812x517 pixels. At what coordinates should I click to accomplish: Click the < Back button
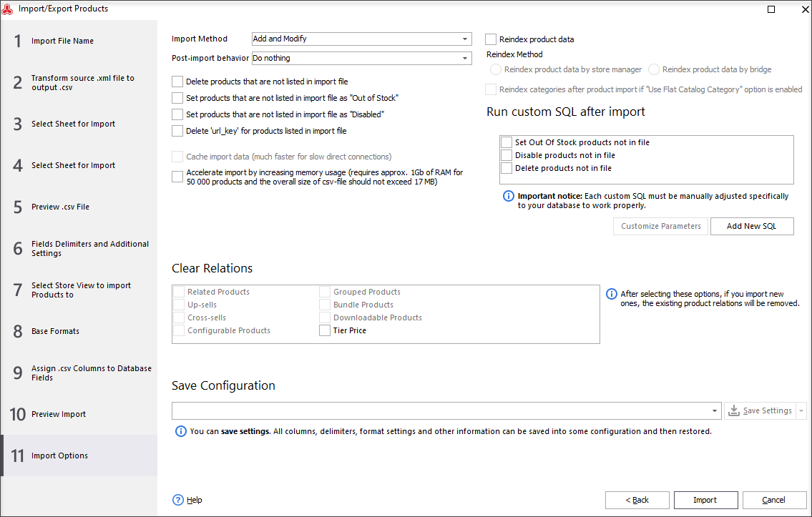pos(637,500)
